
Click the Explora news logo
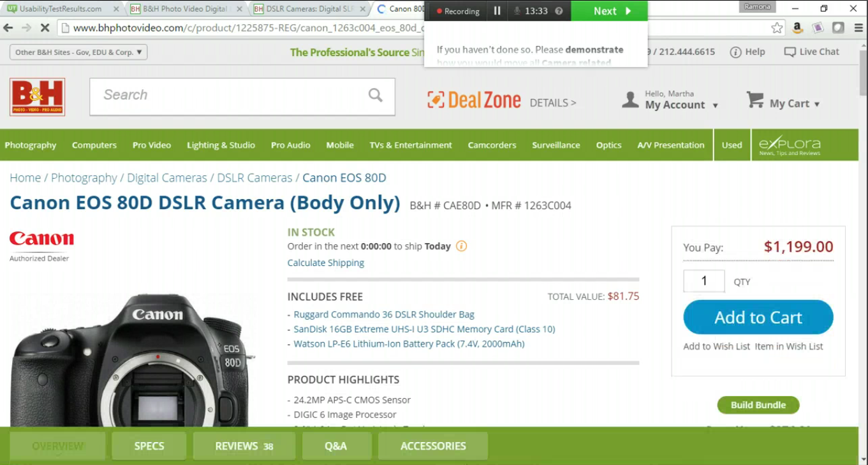point(790,145)
